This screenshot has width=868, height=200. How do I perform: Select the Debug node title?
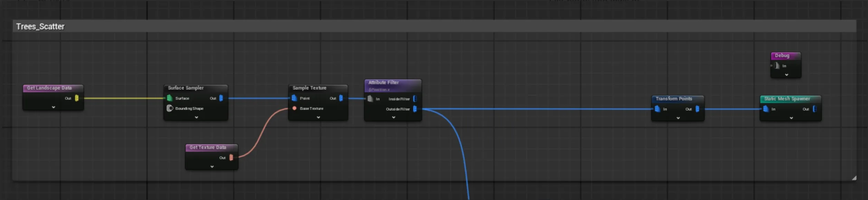(782, 56)
